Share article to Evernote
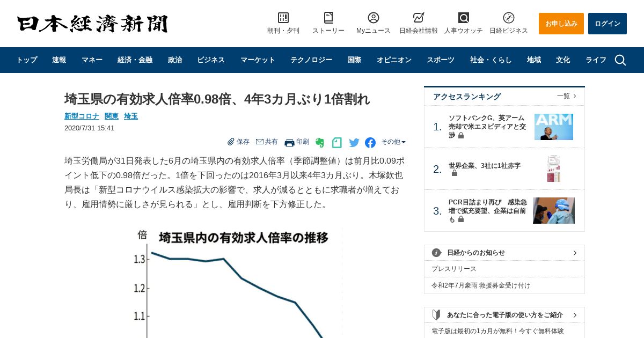The width and height of the screenshot is (644, 338). click(320, 143)
